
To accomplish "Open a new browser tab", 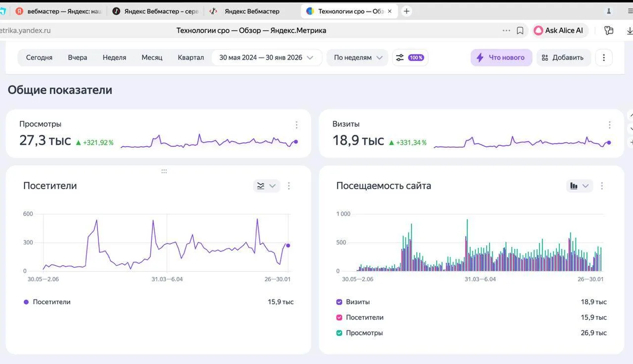I will tap(407, 11).
